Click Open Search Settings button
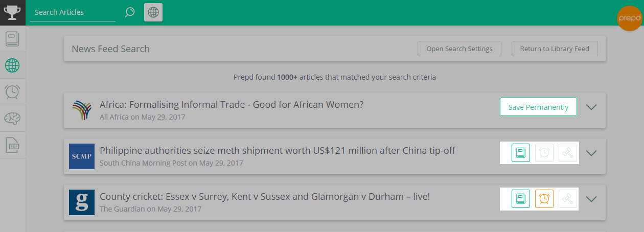Viewport: 644px width, 232px height. [x=459, y=49]
